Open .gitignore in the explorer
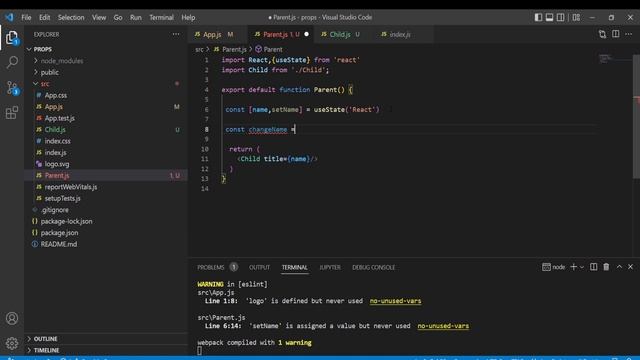 [x=105, y=209]
